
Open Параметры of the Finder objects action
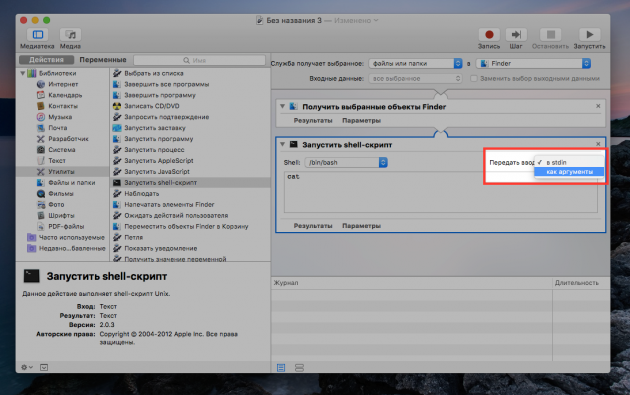click(x=361, y=121)
